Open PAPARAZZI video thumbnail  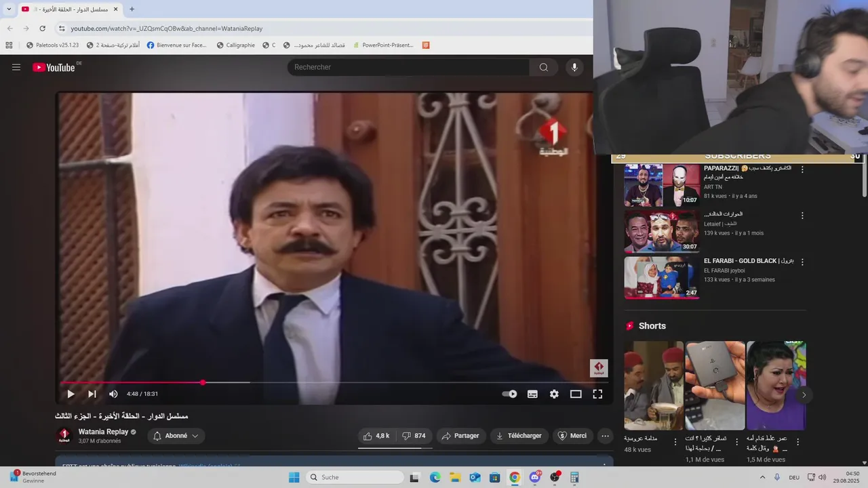661,185
